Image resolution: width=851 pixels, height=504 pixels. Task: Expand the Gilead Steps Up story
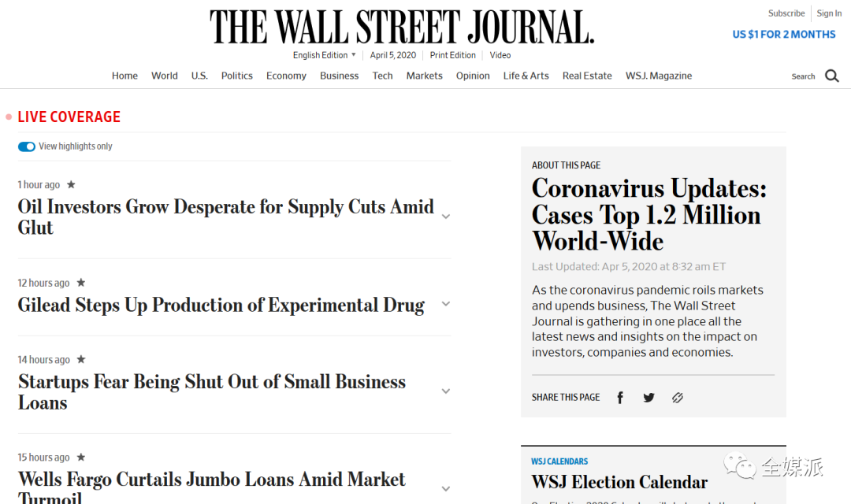click(445, 304)
